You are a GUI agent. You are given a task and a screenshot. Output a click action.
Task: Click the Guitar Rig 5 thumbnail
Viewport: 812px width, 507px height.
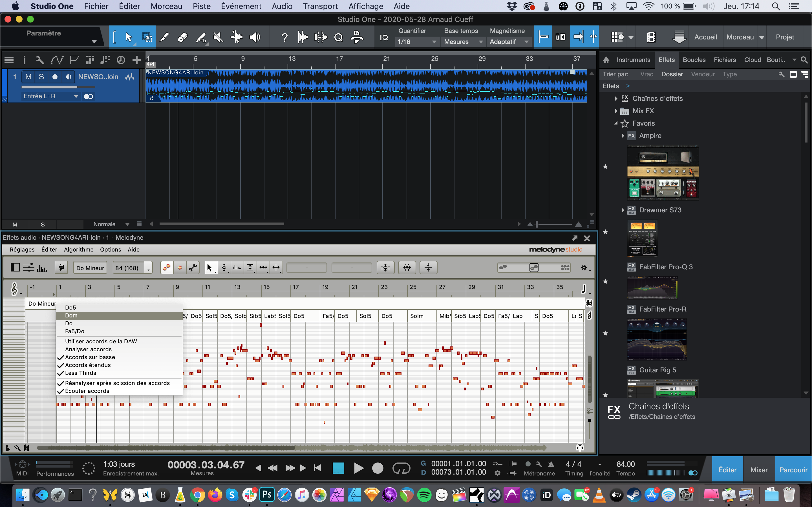tap(662, 388)
